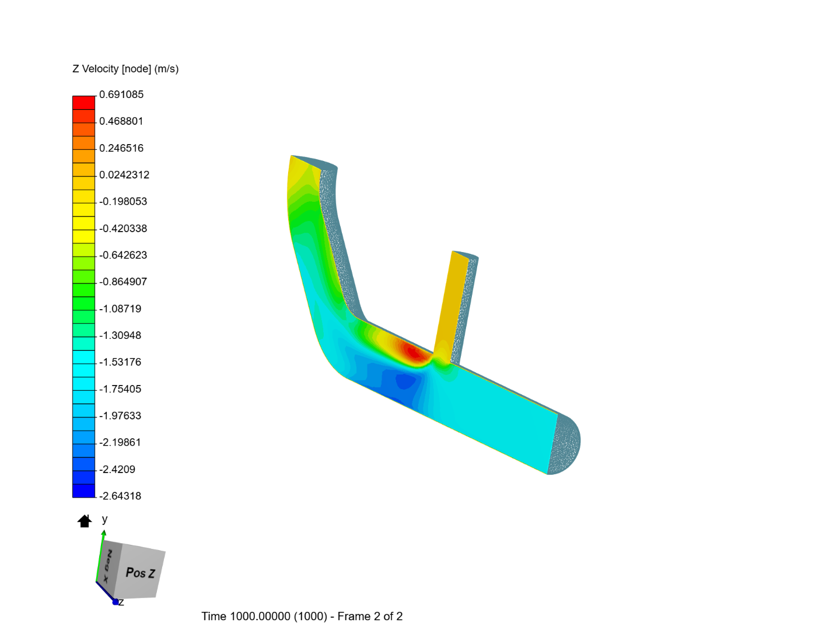The image size is (840, 630).
Task: Click the legend value 0.246516
Action: click(121, 148)
